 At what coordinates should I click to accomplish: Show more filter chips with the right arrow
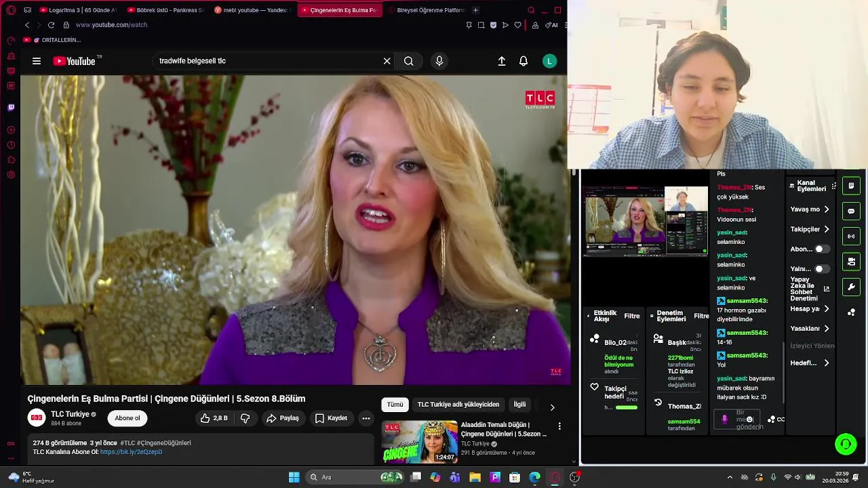tap(552, 407)
